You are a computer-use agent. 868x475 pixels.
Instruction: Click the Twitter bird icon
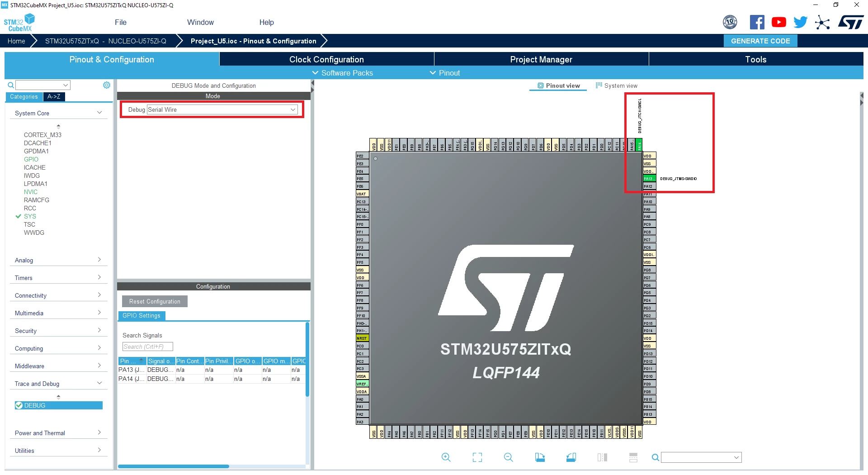(x=800, y=22)
